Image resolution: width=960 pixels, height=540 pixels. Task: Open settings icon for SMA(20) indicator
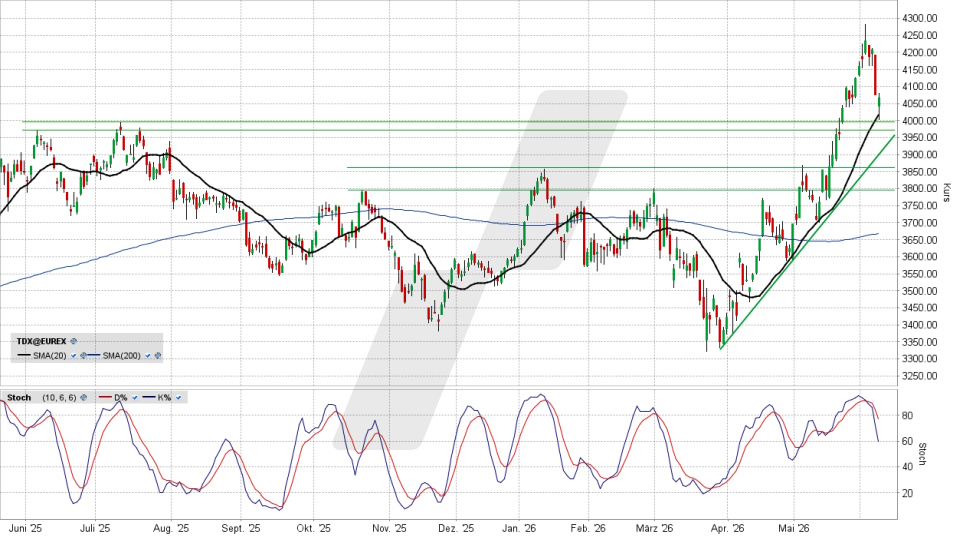[83, 356]
